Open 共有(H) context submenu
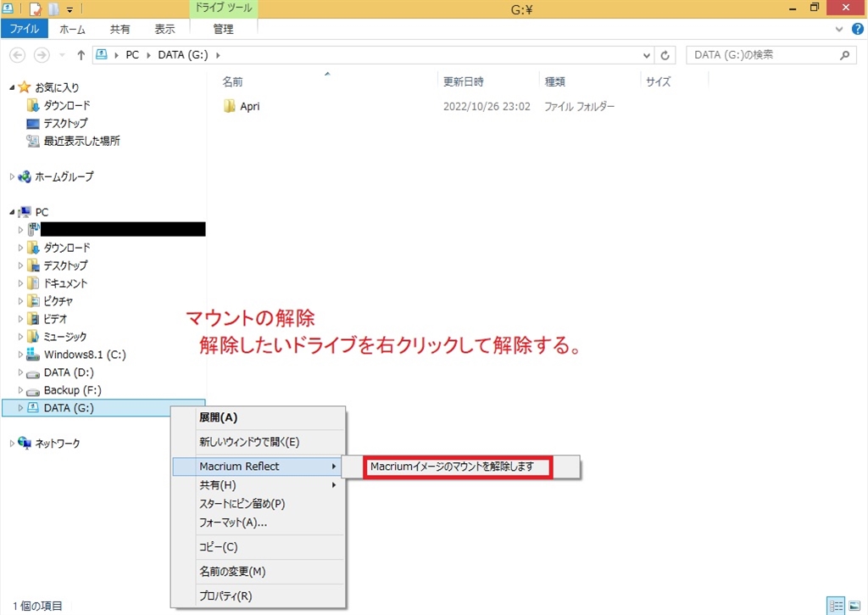Image resolution: width=868 pixels, height=615 pixels. point(259,485)
